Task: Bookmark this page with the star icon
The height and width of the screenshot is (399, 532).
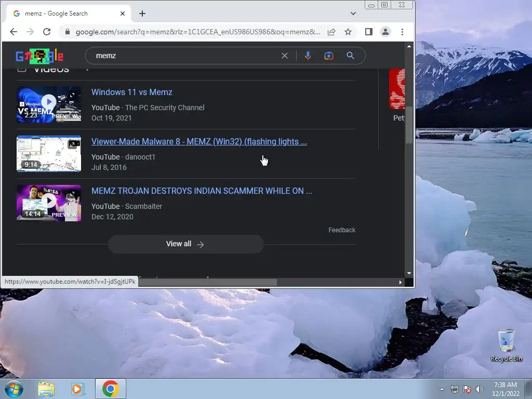Action: click(x=348, y=32)
